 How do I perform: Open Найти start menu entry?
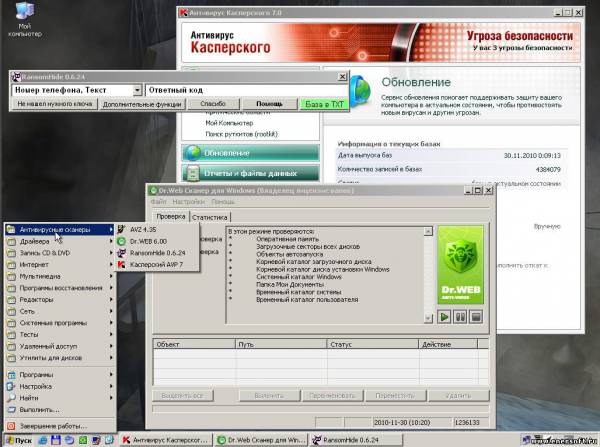tap(60, 398)
